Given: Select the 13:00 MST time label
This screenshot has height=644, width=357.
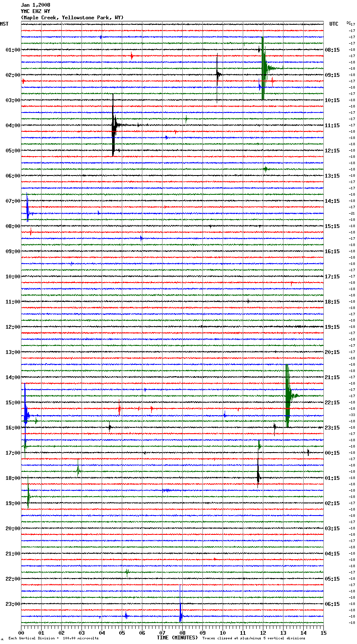Looking at the screenshot, I should click(x=13, y=352).
